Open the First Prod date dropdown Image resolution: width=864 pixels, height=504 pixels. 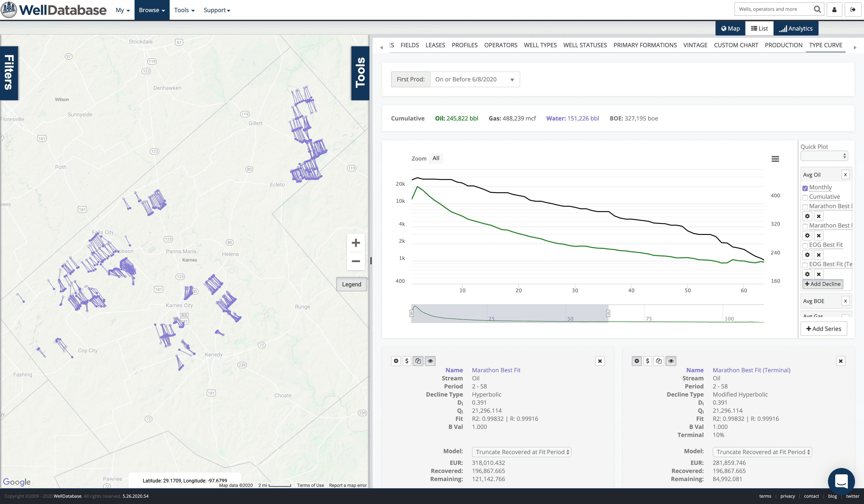coord(475,80)
